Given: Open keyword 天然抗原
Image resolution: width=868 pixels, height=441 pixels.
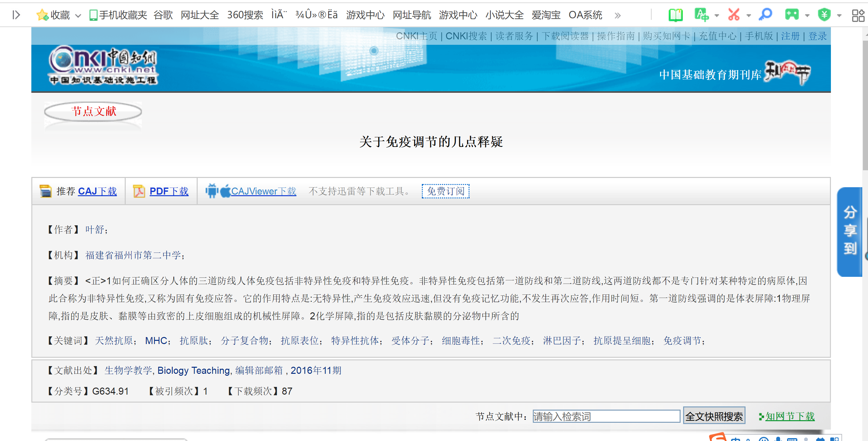Looking at the screenshot, I should (114, 341).
